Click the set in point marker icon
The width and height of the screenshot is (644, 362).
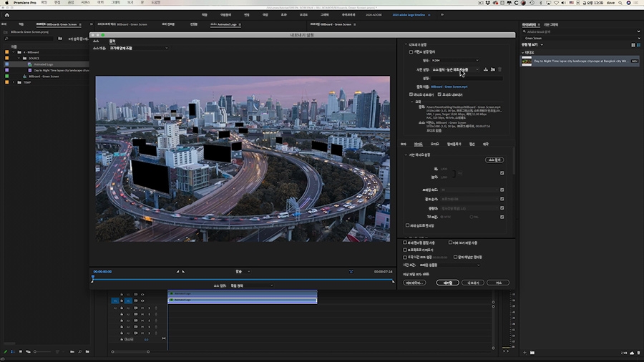177,271
